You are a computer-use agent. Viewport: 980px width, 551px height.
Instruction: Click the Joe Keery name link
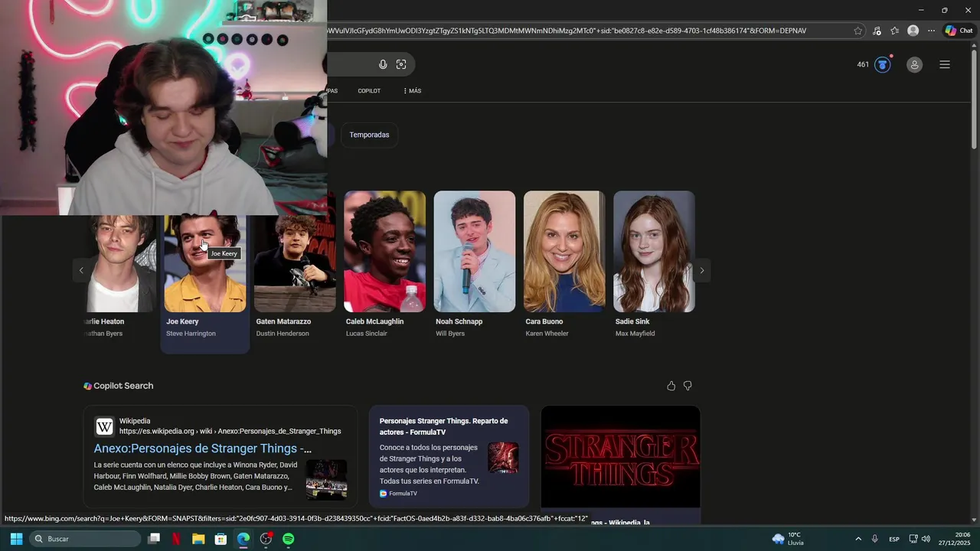point(182,321)
